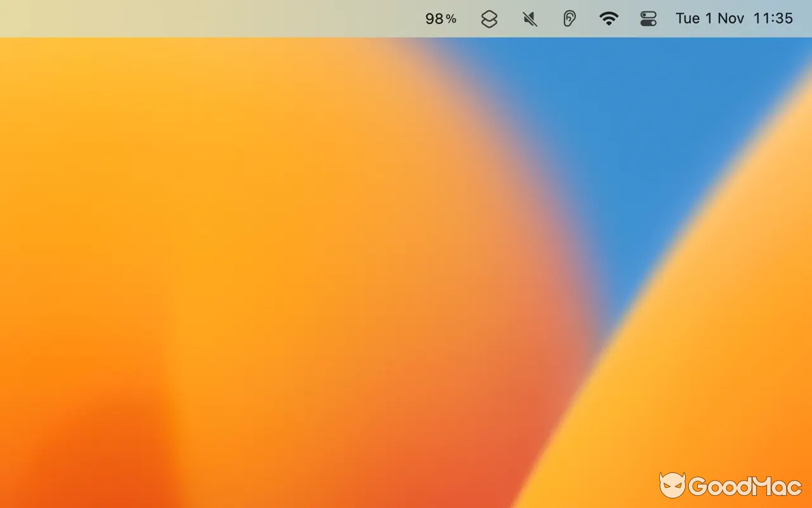
Task: Click the GoodMac cat logo
Action: (674, 486)
